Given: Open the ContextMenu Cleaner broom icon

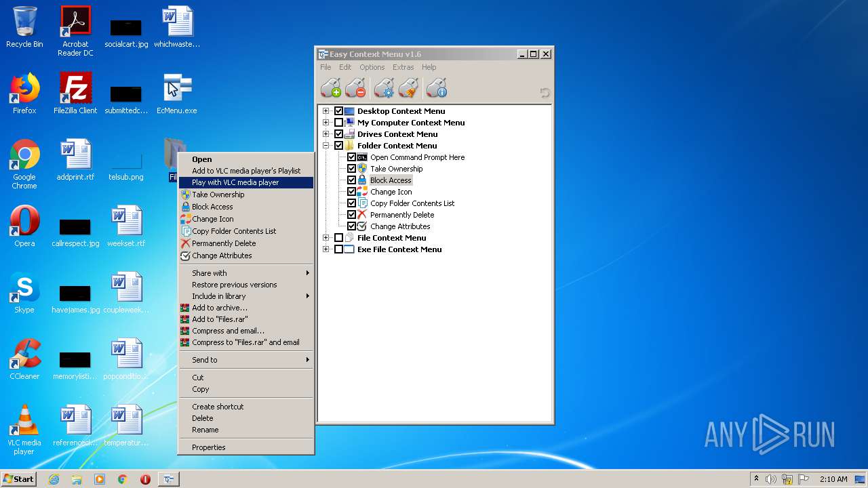Looking at the screenshot, I should tap(408, 88).
